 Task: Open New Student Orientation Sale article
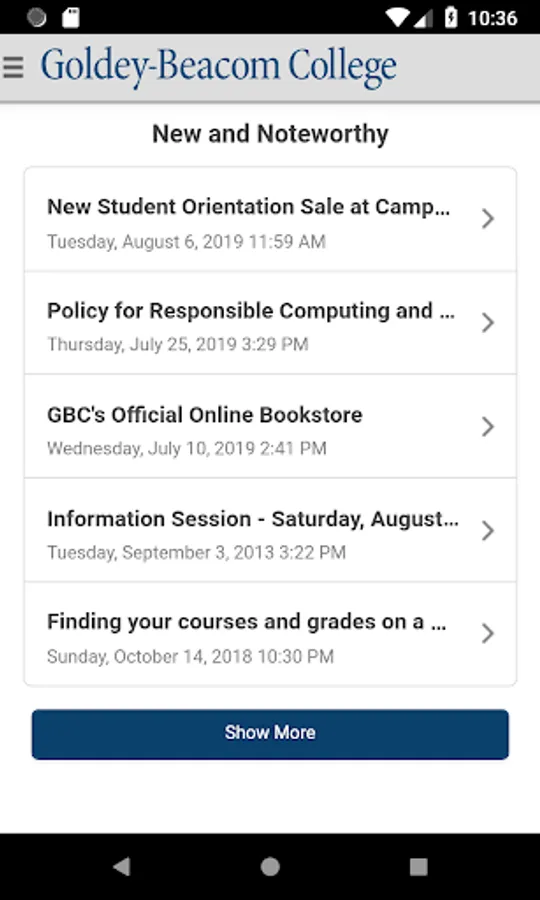coord(270,219)
